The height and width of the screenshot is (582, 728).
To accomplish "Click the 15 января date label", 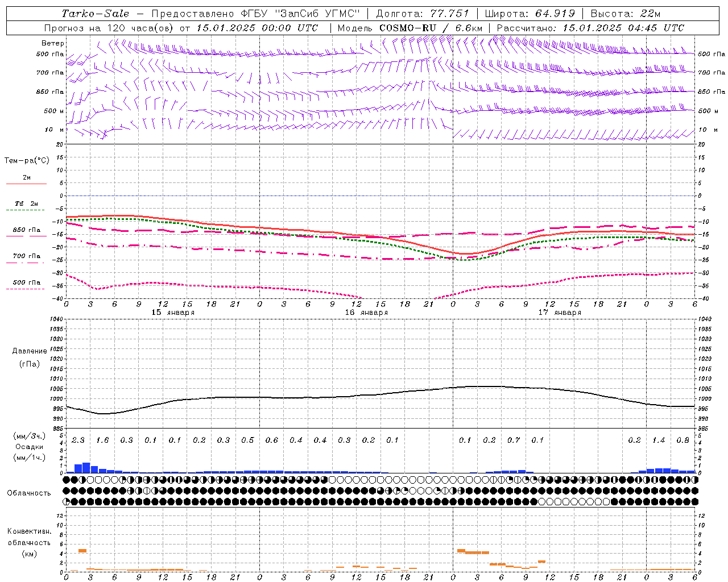I will click(x=173, y=312).
